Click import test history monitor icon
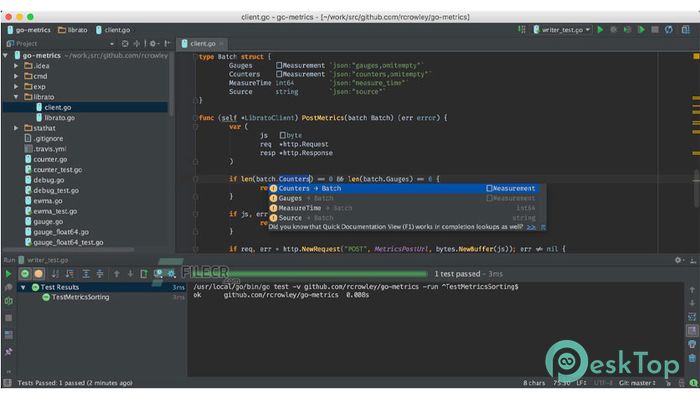 pyautogui.click(x=158, y=274)
